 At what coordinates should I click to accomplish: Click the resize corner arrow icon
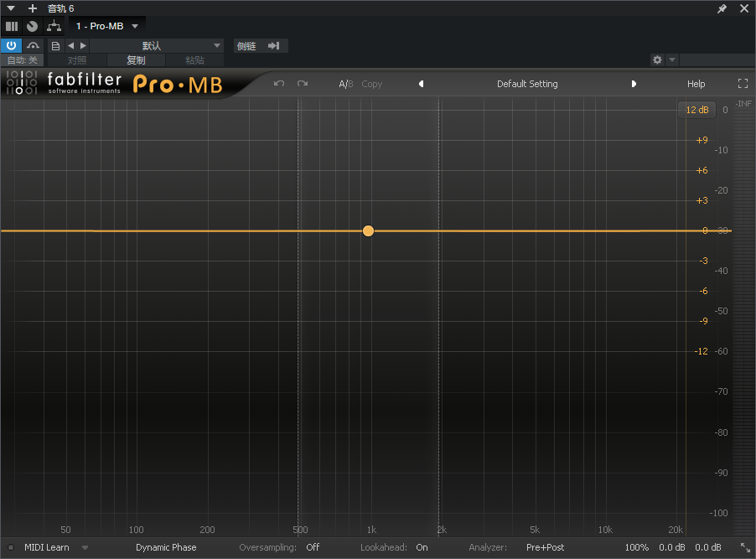[x=745, y=547]
